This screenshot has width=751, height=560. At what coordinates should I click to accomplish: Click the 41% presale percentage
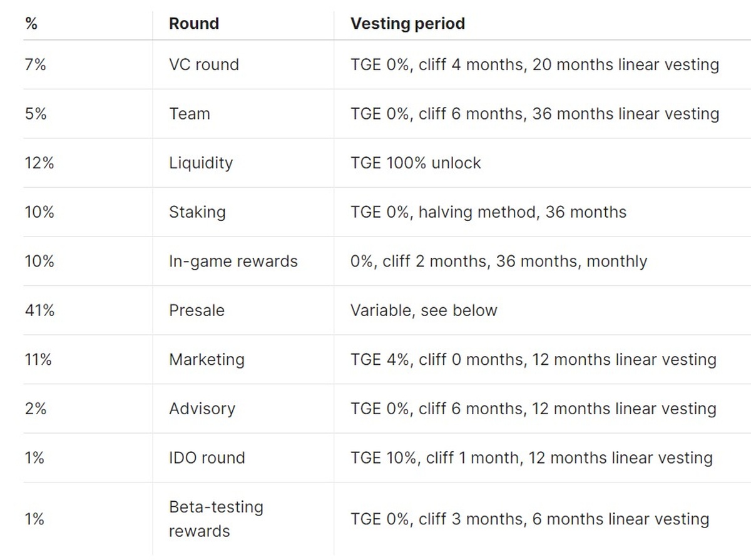[x=39, y=310]
